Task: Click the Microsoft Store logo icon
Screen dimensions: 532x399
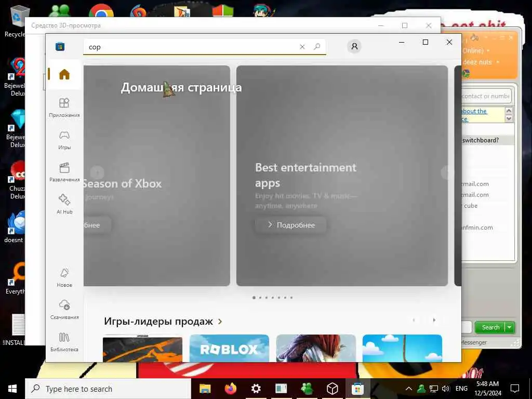Action: (x=60, y=46)
